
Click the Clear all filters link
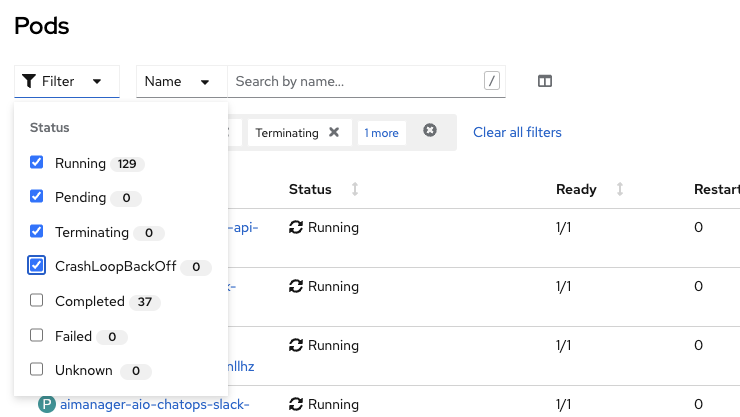(x=517, y=132)
